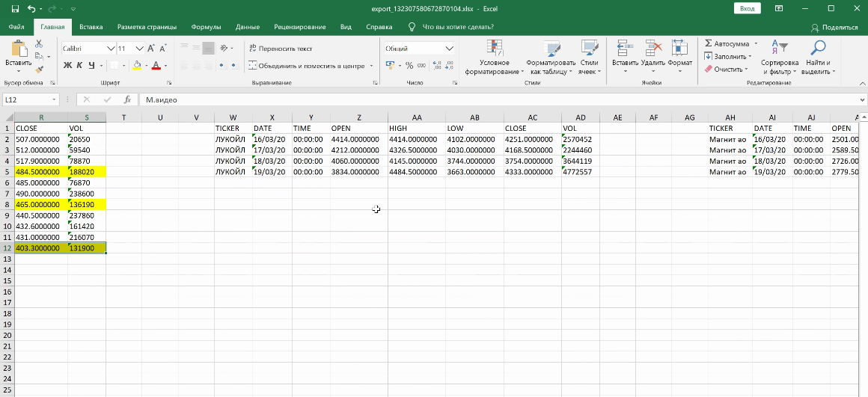Screen dimensions: 868x397
Task: Toggle italic К formatting
Action: coord(79,66)
